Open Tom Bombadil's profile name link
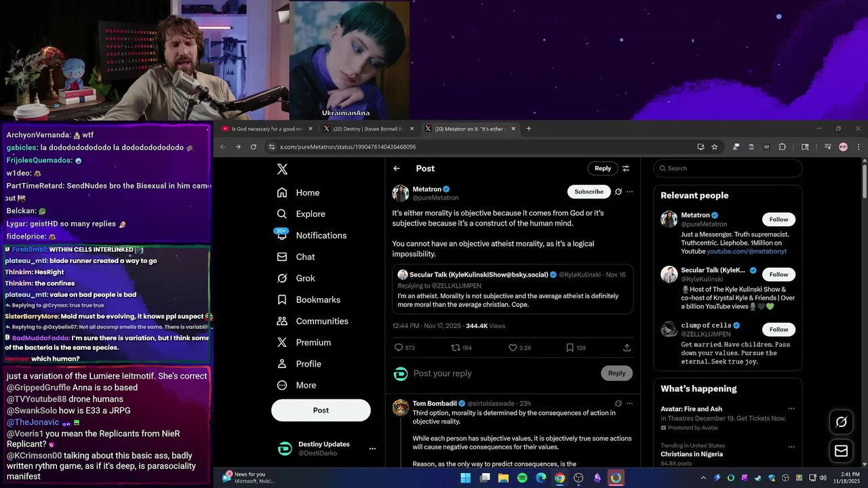The width and height of the screenshot is (868, 488). pyautogui.click(x=434, y=403)
